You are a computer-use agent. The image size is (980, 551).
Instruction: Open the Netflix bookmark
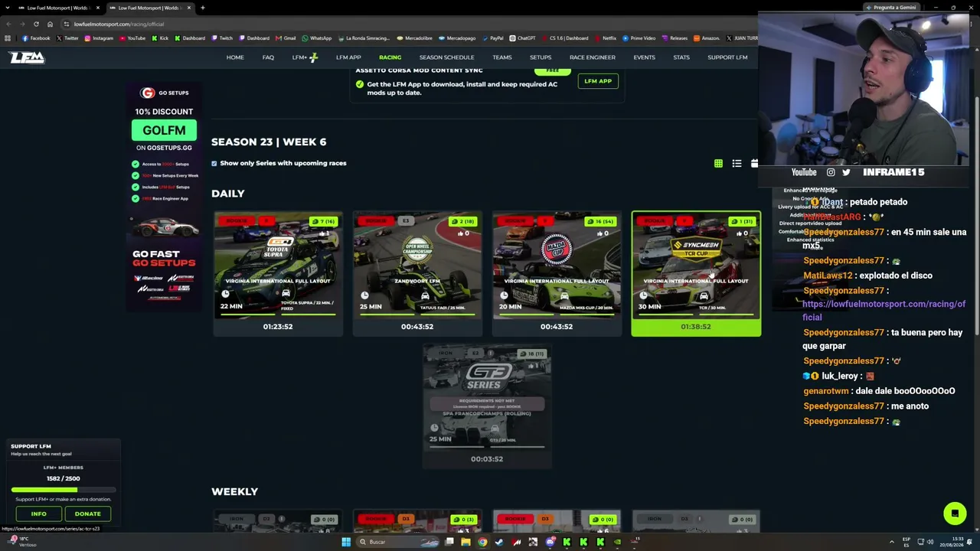point(606,38)
